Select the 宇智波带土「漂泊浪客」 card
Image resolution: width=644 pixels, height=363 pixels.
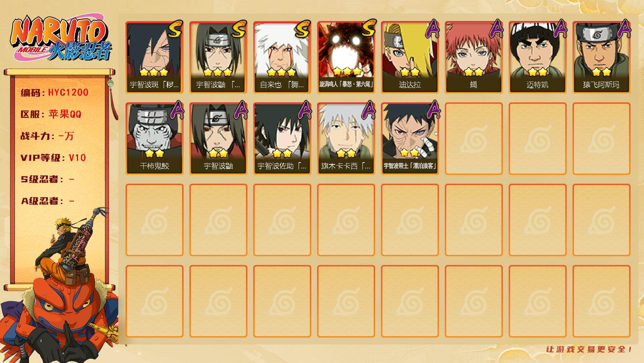coord(410,139)
